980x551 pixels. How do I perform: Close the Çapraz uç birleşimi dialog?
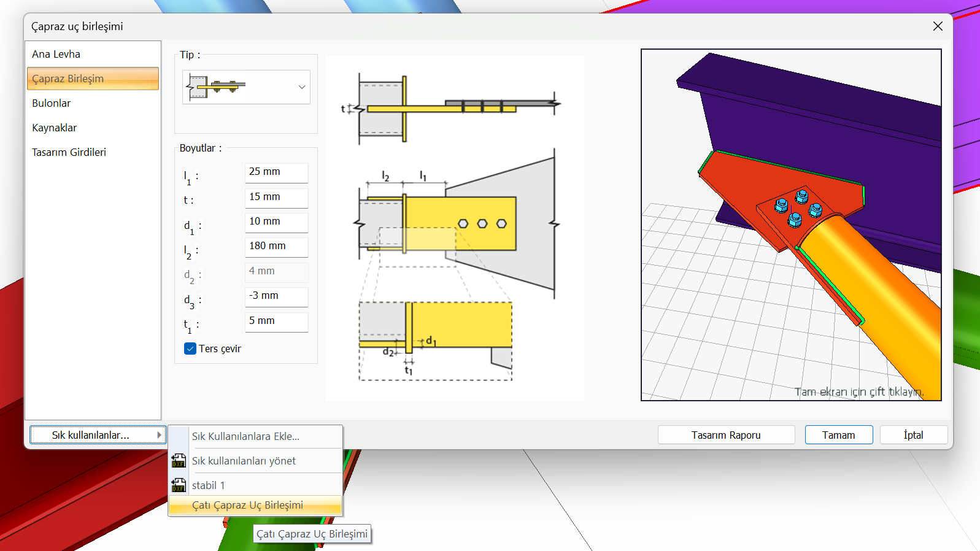(x=937, y=26)
